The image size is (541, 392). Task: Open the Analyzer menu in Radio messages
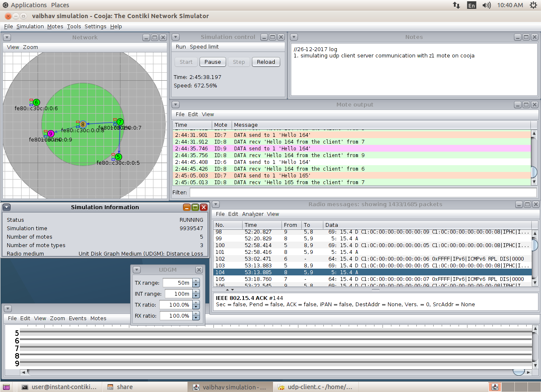click(252, 214)
